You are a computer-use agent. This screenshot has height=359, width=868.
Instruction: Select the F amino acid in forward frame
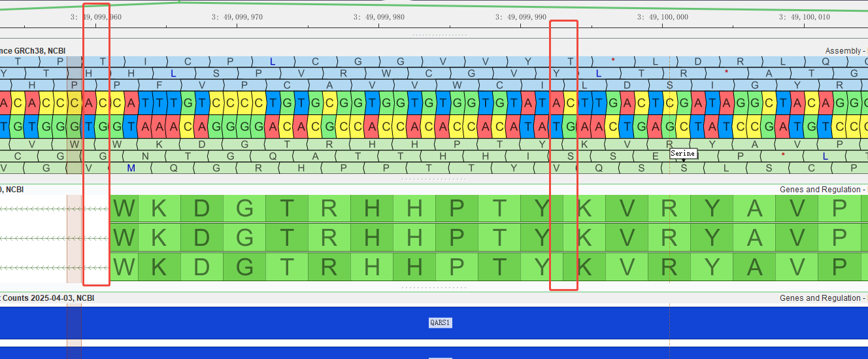click(159, 85)
